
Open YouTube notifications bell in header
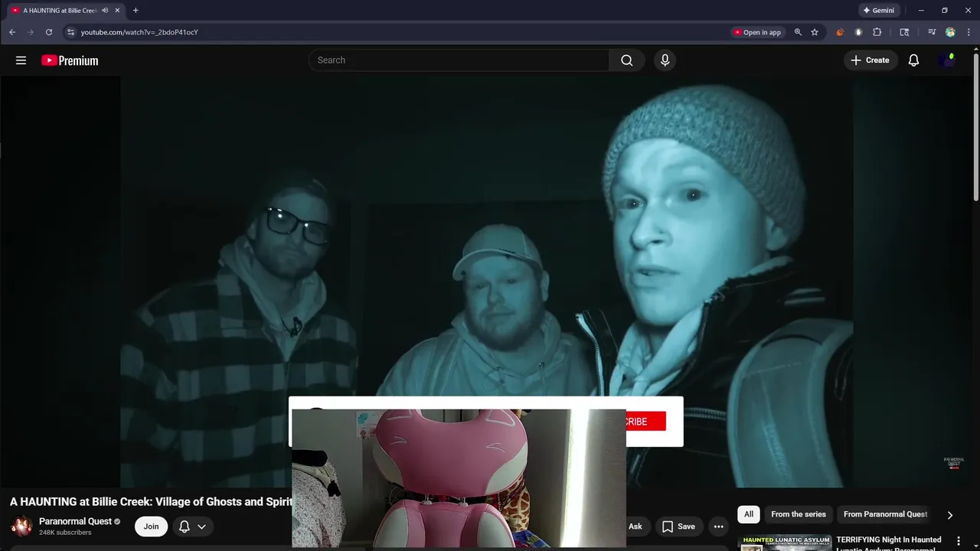tap(913, 60)
